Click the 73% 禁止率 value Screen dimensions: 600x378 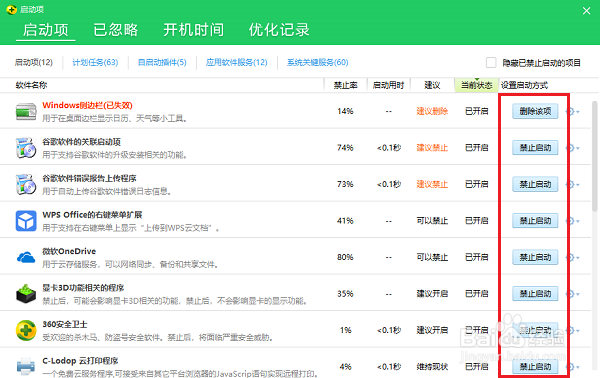click(x=345, y=184)
